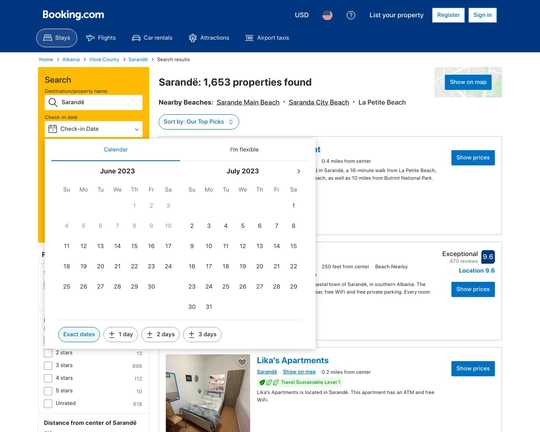Viewport: 540px width, 432px height.
Task: Tick the Unrated checkbox
Action: (48, 403)
